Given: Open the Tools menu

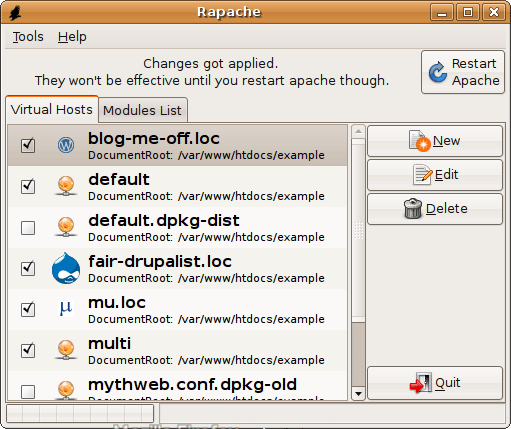Looking at the screenshot, I should pyautogui.click(x=28, y=37).
